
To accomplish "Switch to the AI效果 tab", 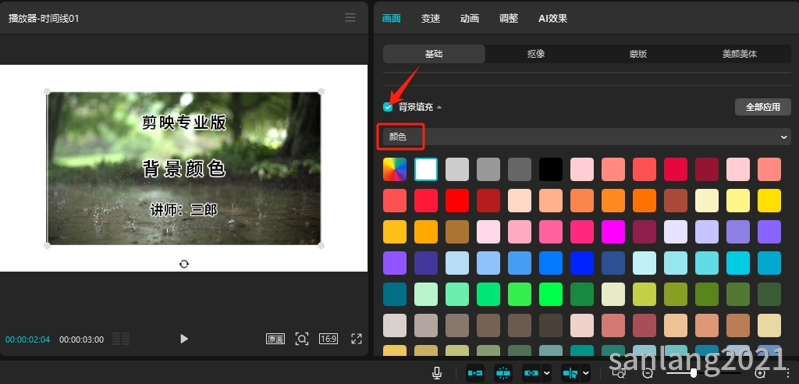I will 553,18.
